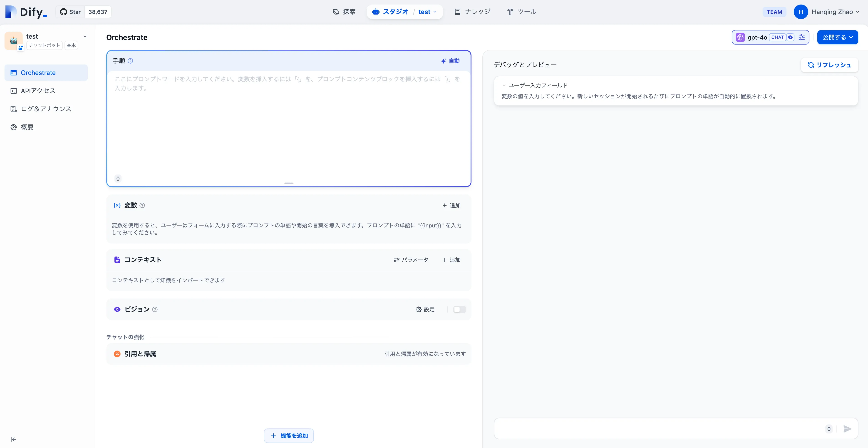Click the help icon next to 手順
Viewport: 868px width, 448px height.
(130, 61)
